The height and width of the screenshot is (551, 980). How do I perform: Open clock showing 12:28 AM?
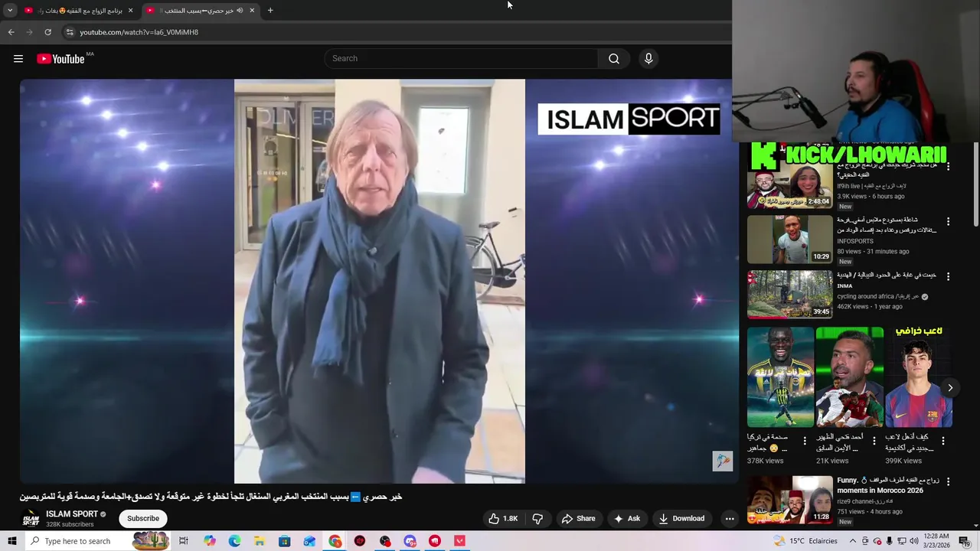pyautogui.click(x=936, y=541)
